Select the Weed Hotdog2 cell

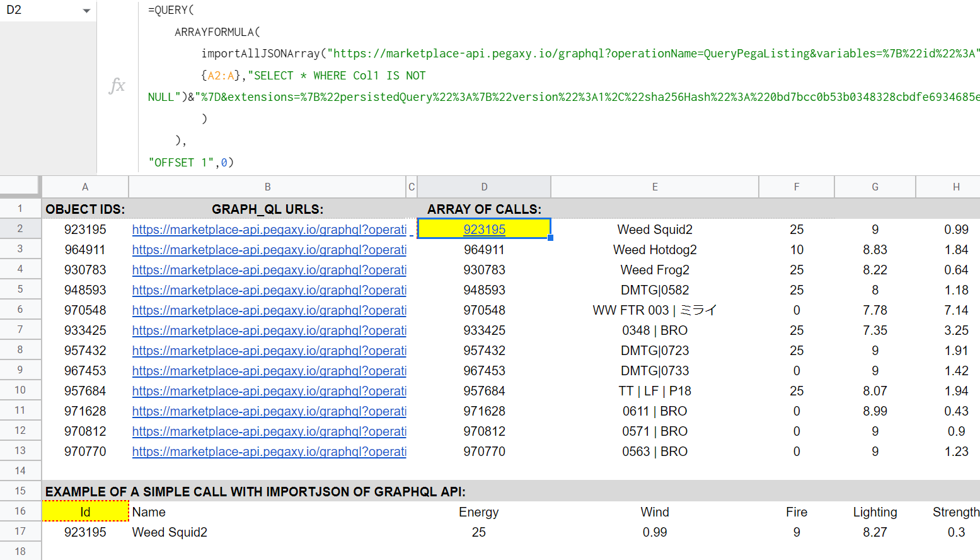[x=655, y=250]
